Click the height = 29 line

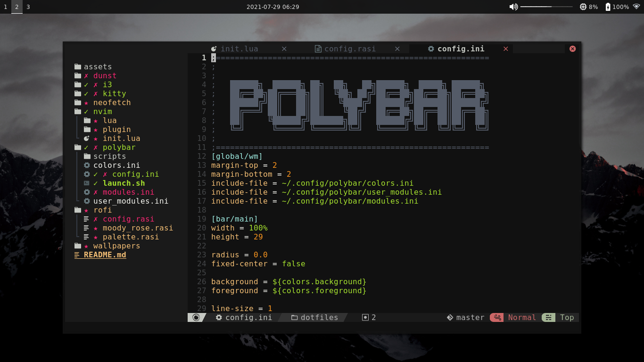click(237, 237)
